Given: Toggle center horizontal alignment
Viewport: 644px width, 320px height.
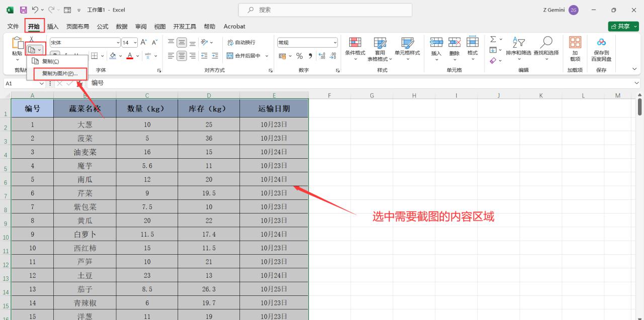Looking at the screenshot, I should 182,56.
